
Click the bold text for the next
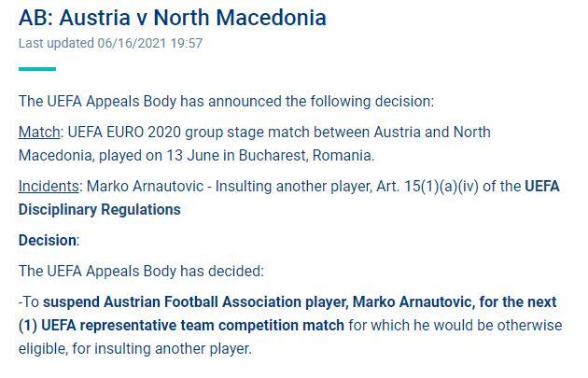(518, 301)
